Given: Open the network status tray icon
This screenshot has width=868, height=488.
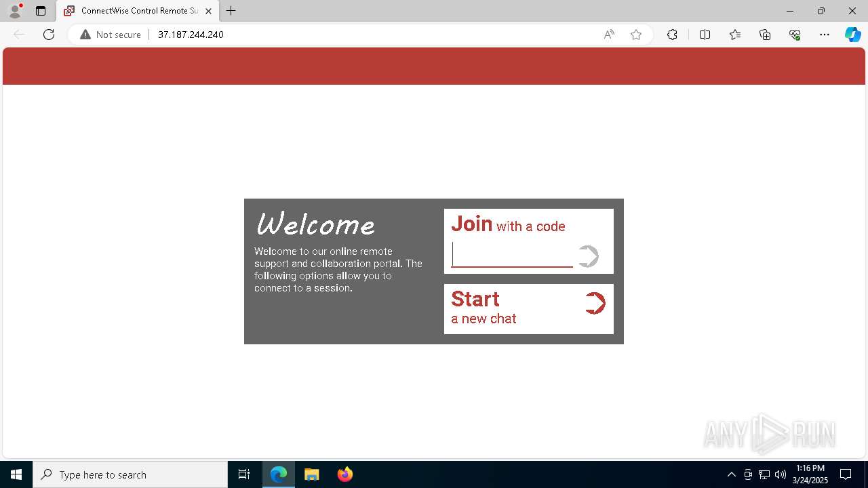Looking at the screenshot, I should click(x=764, y=474).
